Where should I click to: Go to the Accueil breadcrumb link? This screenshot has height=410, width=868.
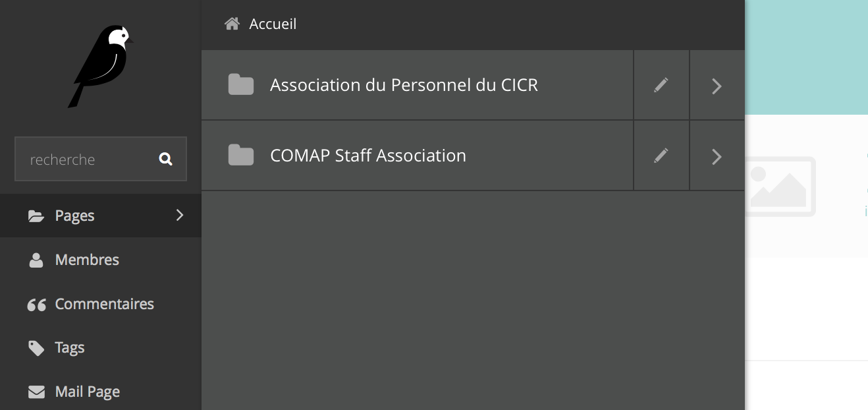point(273,24)
